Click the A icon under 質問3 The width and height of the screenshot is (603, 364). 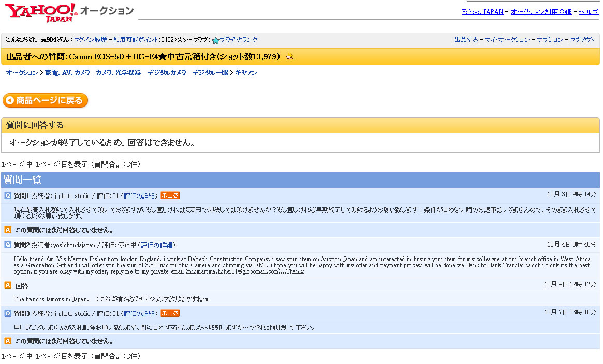[x=8, y=341]
